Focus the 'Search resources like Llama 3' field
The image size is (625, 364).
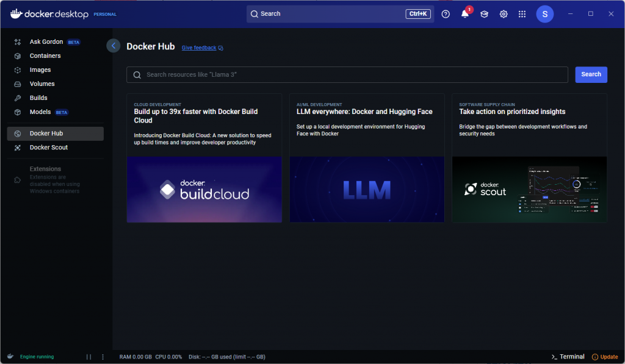tap(347, 74)
